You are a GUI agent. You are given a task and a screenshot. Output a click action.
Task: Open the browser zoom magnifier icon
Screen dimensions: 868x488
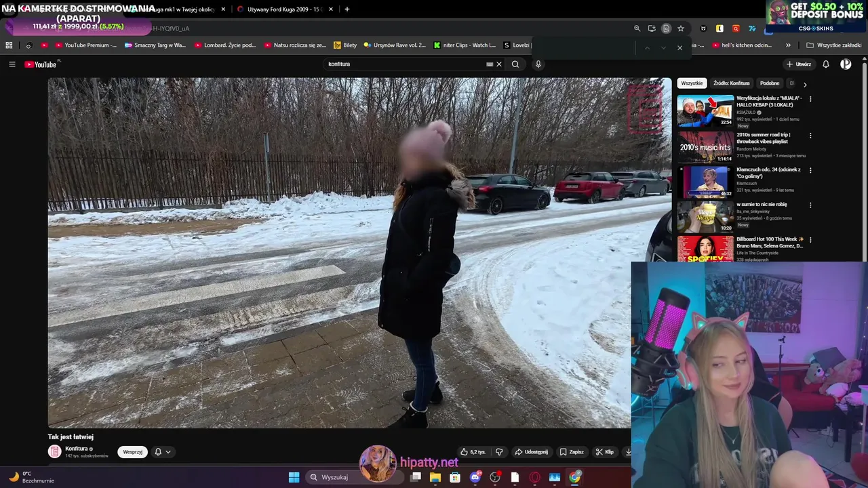point(637,28)
